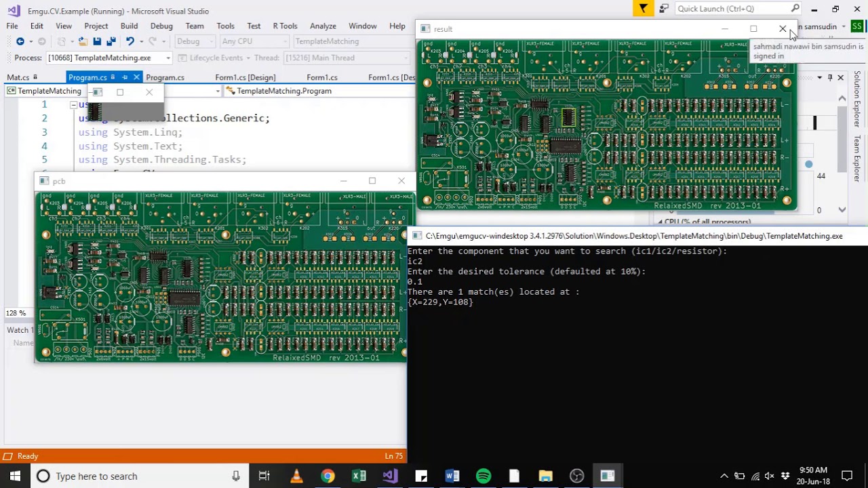Close the active Program.cs tab
The width and height of the screenshot is (868, 488).
coord(136,77)
